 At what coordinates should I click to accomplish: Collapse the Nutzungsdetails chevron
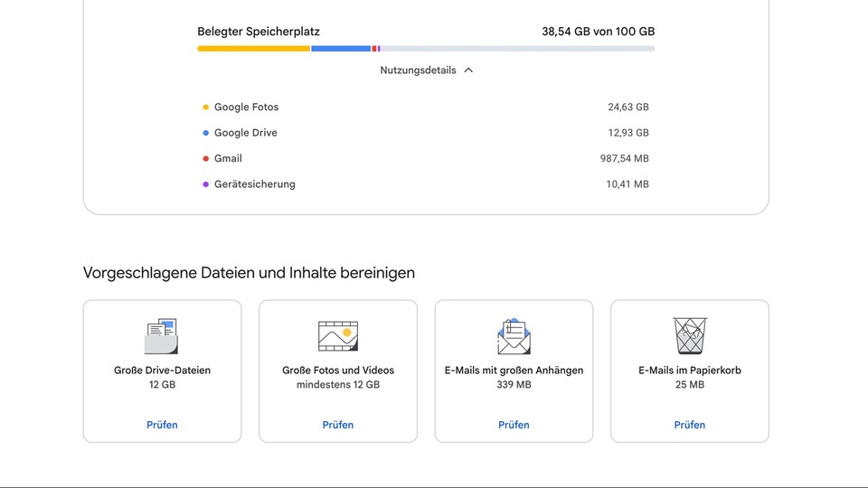468,70
